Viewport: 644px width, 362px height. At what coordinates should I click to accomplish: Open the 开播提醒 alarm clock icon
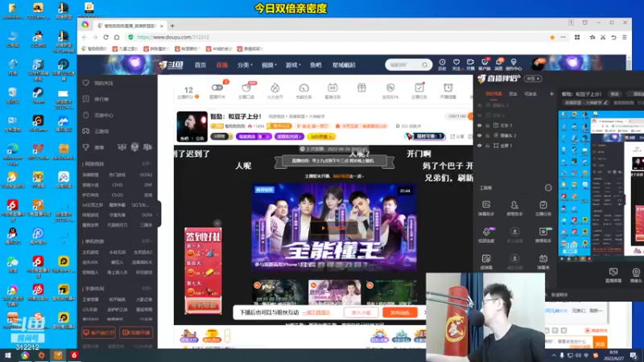point(448,88)
